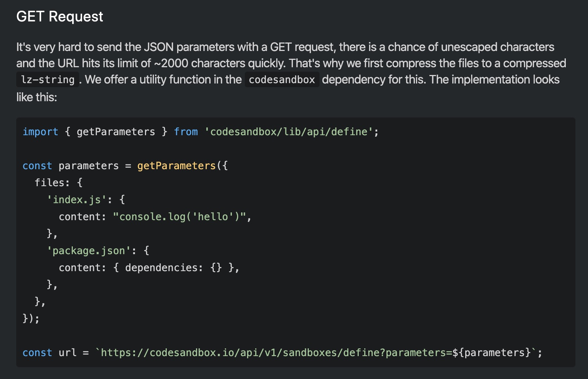
Task: Click the closing }); of getParameters call
Action: (x=31, y=318)
